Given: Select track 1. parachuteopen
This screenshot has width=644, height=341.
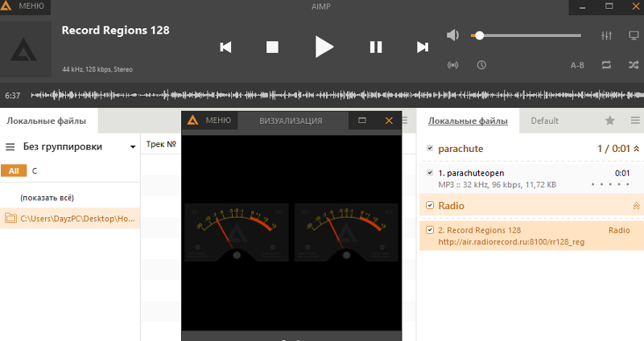Looking at the screenshot, I should pos(531,179).
